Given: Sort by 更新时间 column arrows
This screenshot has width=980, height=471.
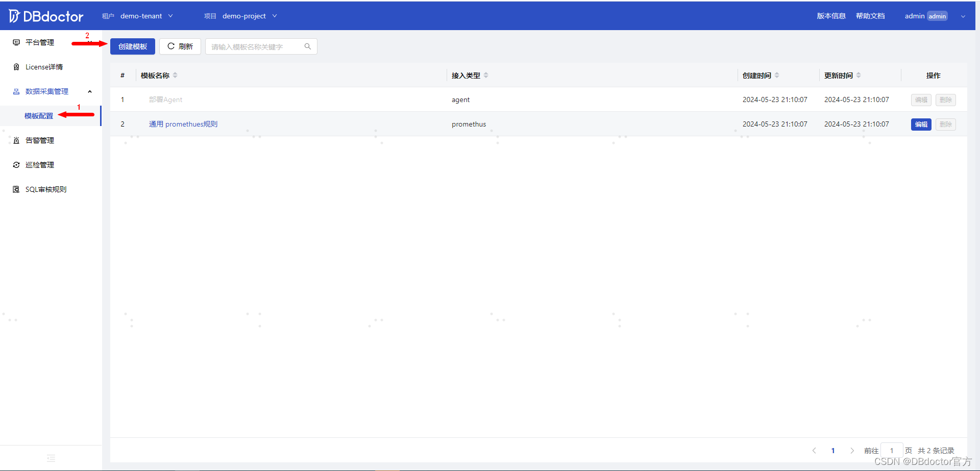Looking at the screenshot, I should (859, 75).
